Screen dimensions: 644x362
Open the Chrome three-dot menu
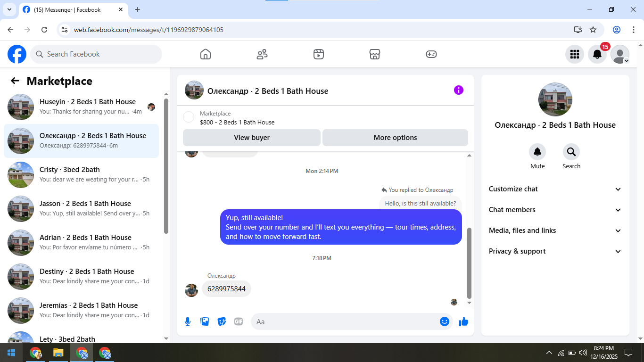633,30
